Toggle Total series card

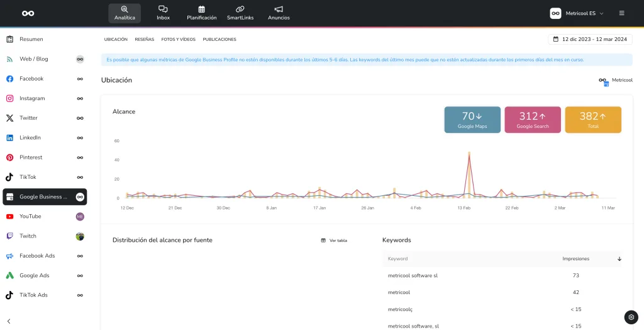[593, 120]
